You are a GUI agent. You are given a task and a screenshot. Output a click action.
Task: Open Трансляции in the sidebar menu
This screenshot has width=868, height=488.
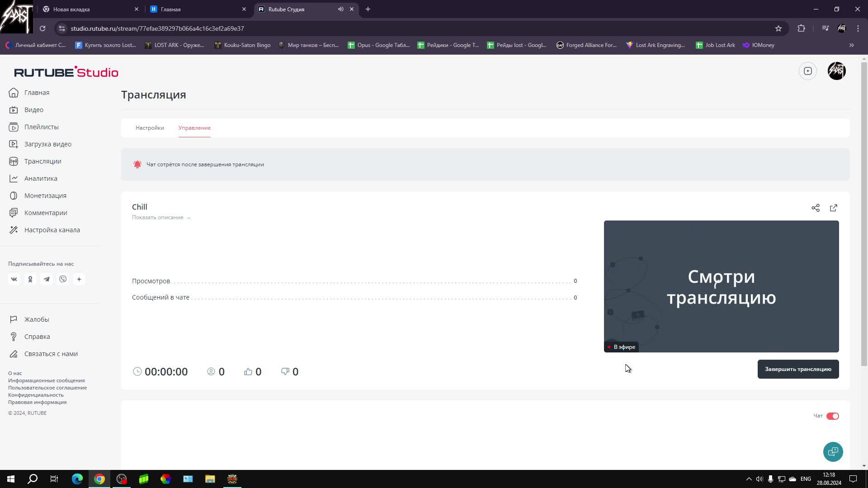click(42, 161)
